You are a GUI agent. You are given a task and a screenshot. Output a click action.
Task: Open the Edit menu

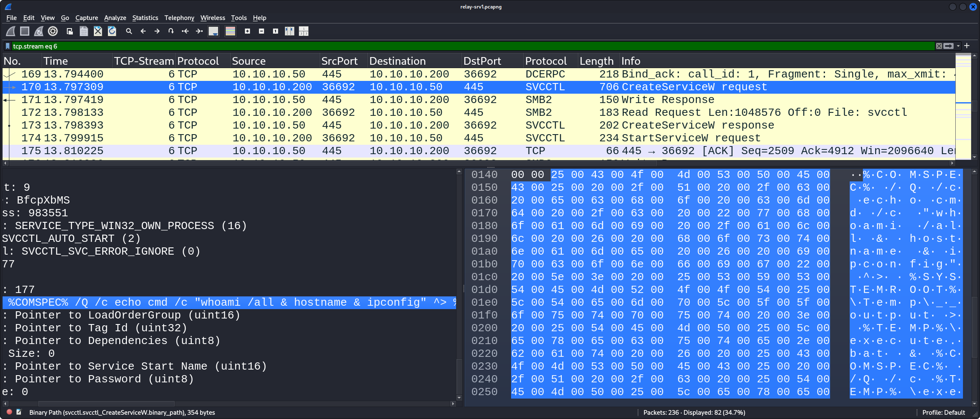29,18
